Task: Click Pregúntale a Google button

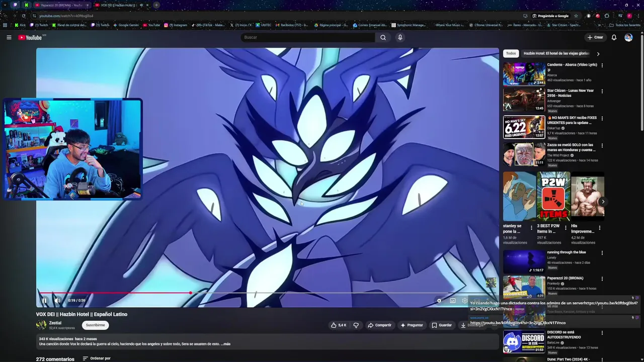Action: 550,16
